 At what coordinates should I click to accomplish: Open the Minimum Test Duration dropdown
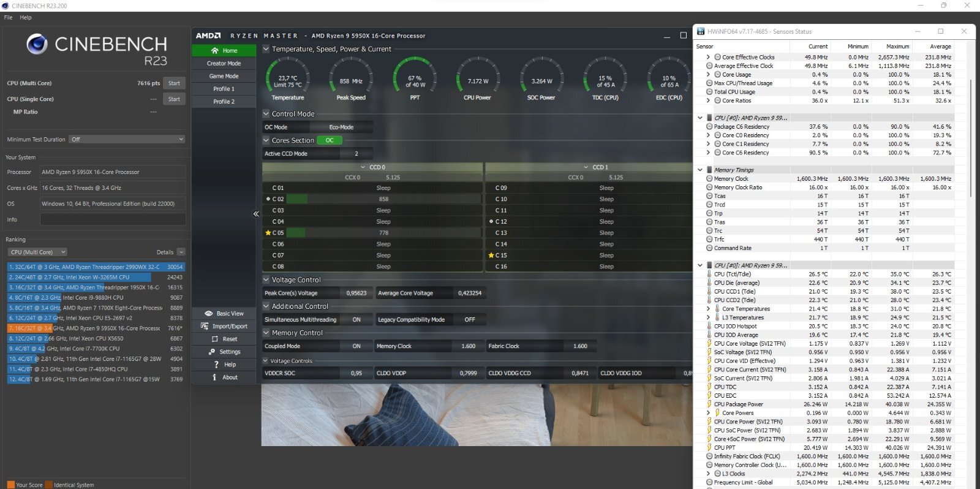127,140
